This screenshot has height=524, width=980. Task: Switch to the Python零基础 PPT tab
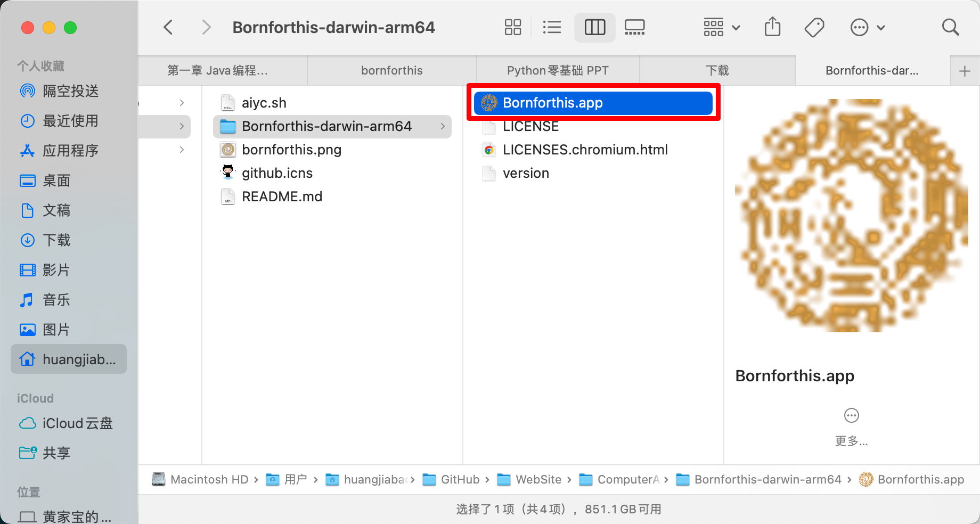[558, 71]
